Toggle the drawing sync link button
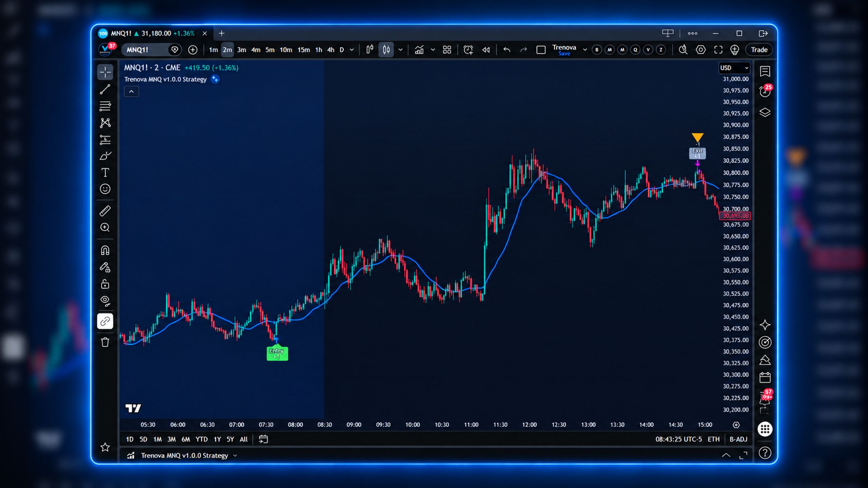 coord(105,321)
